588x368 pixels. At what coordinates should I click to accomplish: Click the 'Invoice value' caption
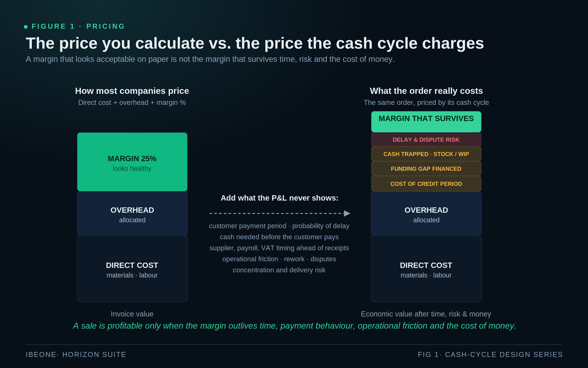click(x=132, y=314)
